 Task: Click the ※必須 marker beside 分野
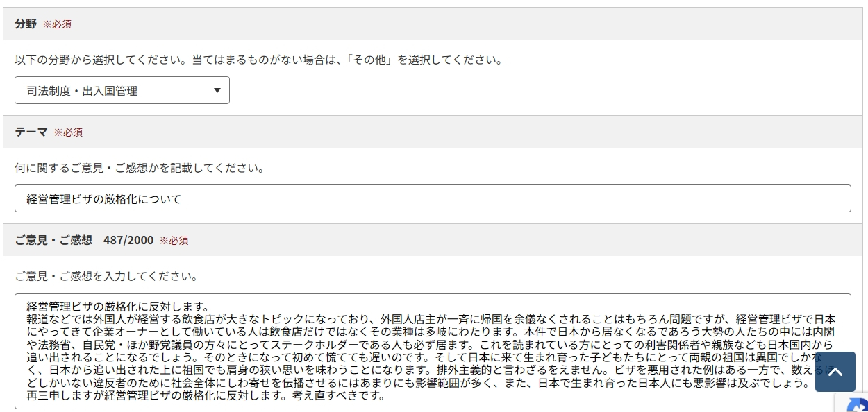point(57,24)
